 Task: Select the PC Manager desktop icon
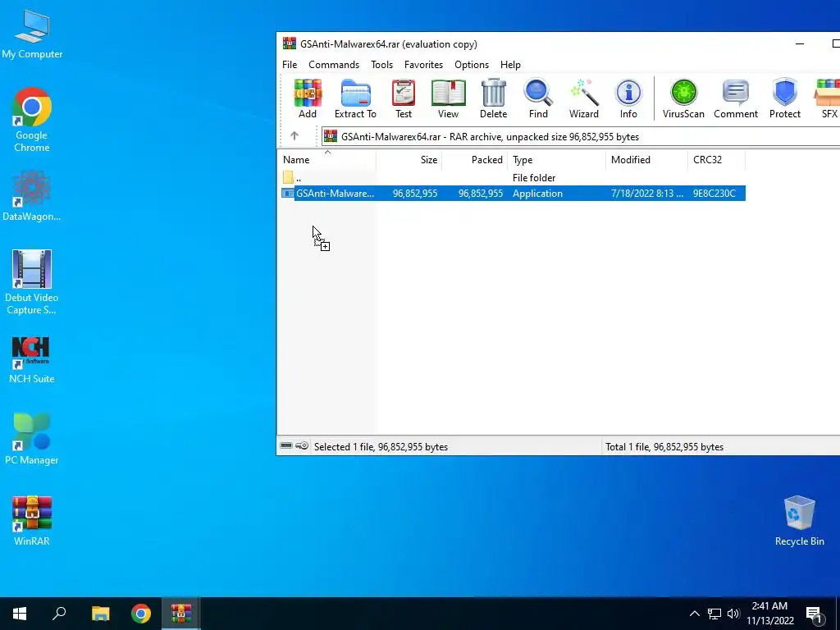tap(32, 440)
